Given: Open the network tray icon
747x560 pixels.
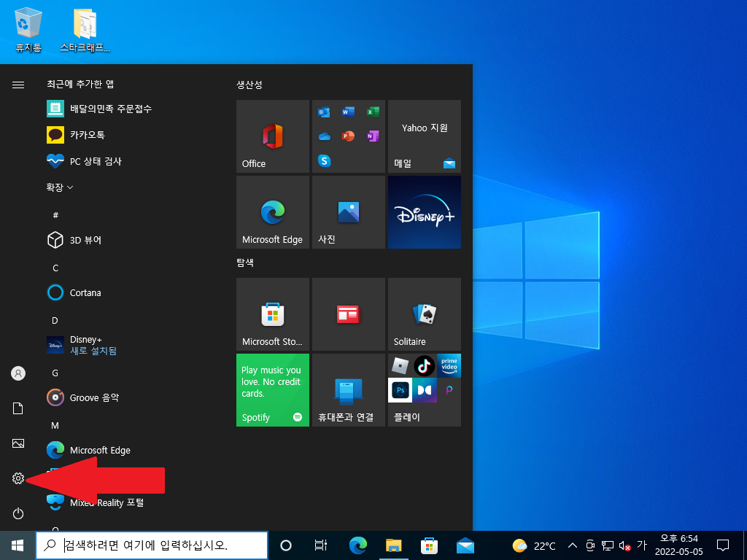Looking at the screenshot, I should pos(608,545).
